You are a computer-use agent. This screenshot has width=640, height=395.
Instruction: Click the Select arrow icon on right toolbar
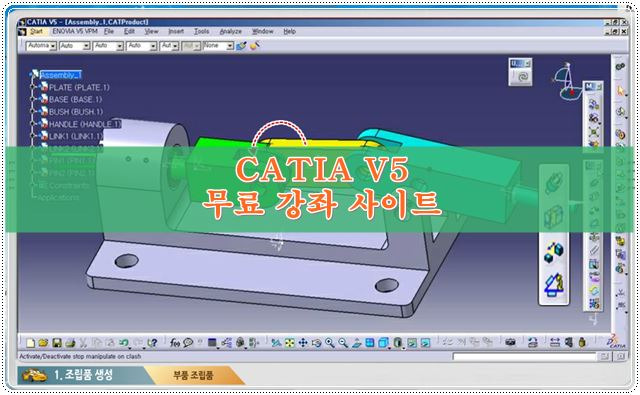tap(621, 90)
